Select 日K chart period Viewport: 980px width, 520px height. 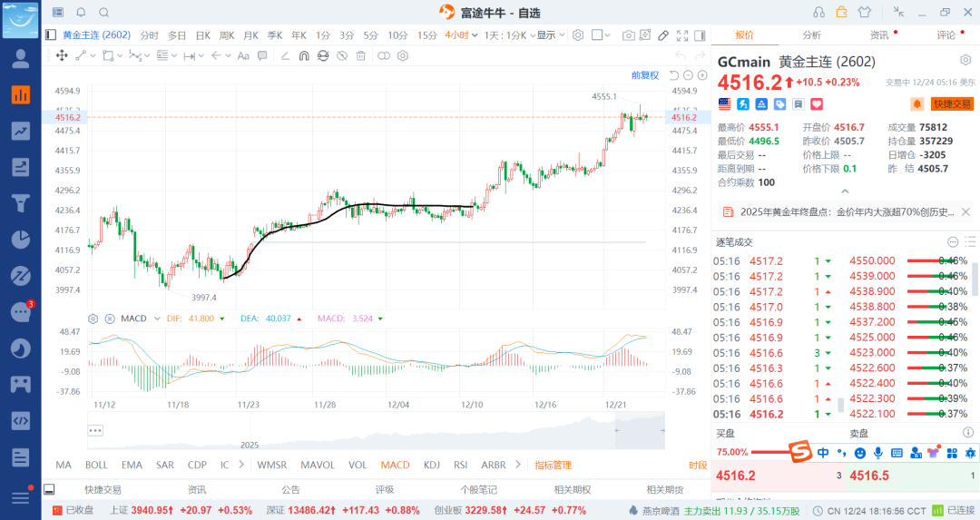(x=203, y=35)
